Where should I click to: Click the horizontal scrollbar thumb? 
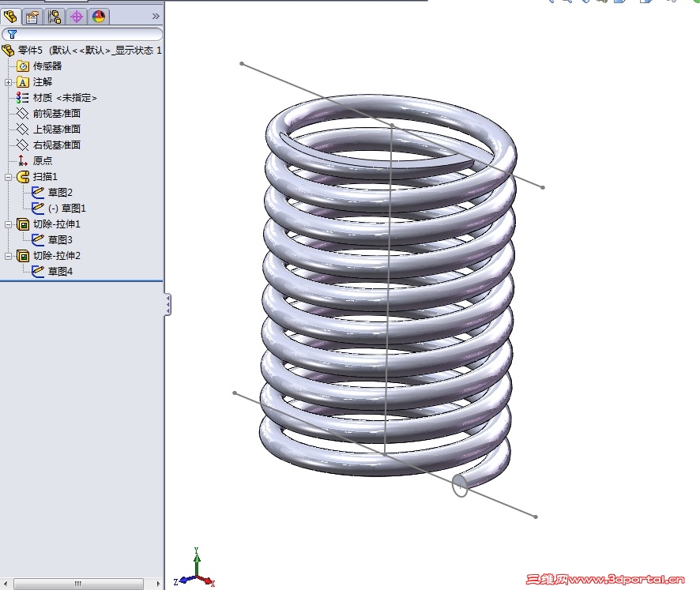pos(78,584)
